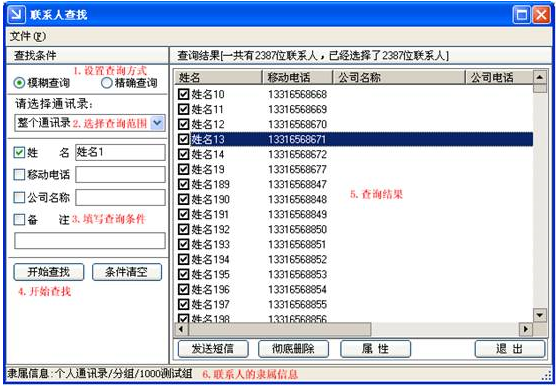Select the 模糊查询 radio button
The height and width of the screenshot is (387, 558).
point(19,83)
